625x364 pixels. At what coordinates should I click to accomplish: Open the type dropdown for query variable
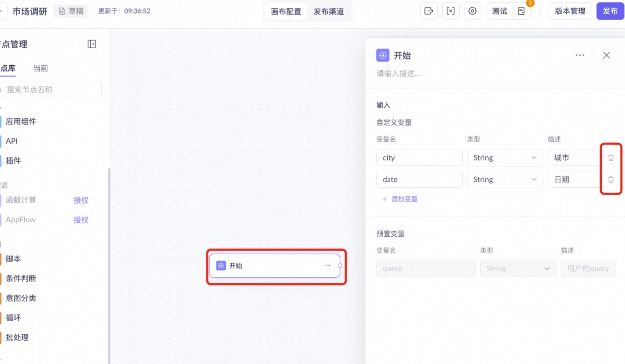(518, 268)
